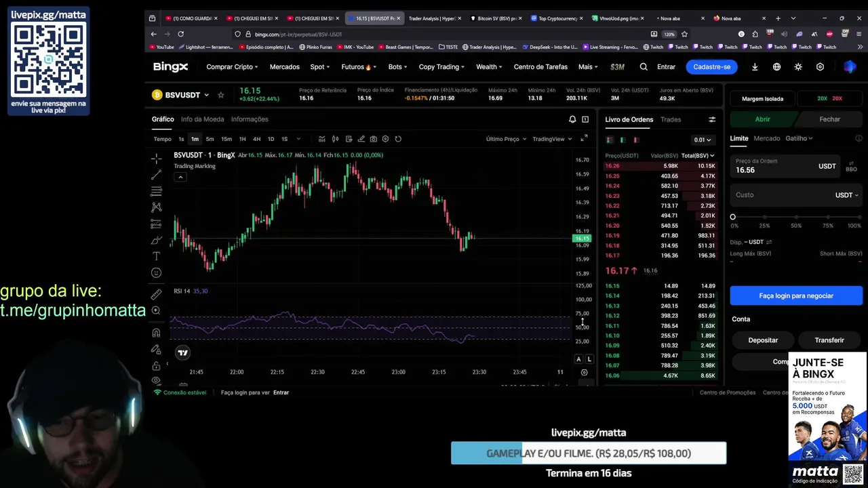This screenshot has height=488, width=868.
Task: Click Preço da Ordem input field
Action: 785,166
